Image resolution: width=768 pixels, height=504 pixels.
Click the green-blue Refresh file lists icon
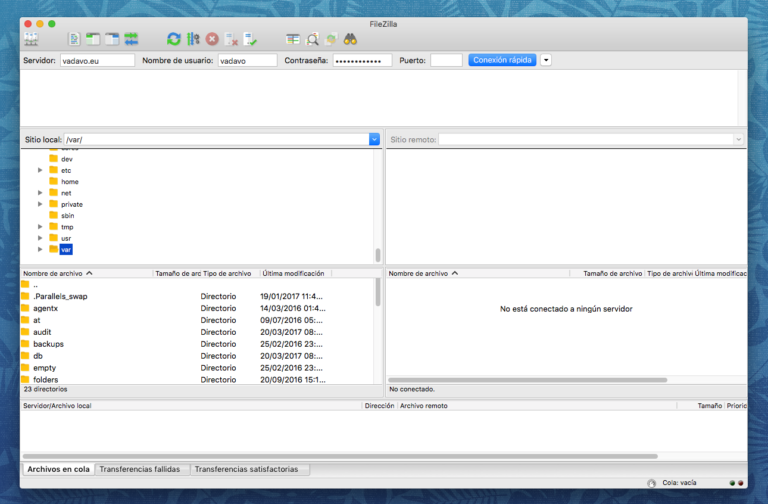174,39
